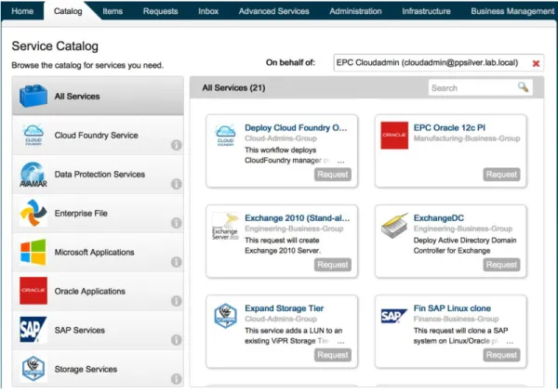The width and height of the screenshot is (558, 392).
Task: Select Enterprise File category
Action: (81, 214)
